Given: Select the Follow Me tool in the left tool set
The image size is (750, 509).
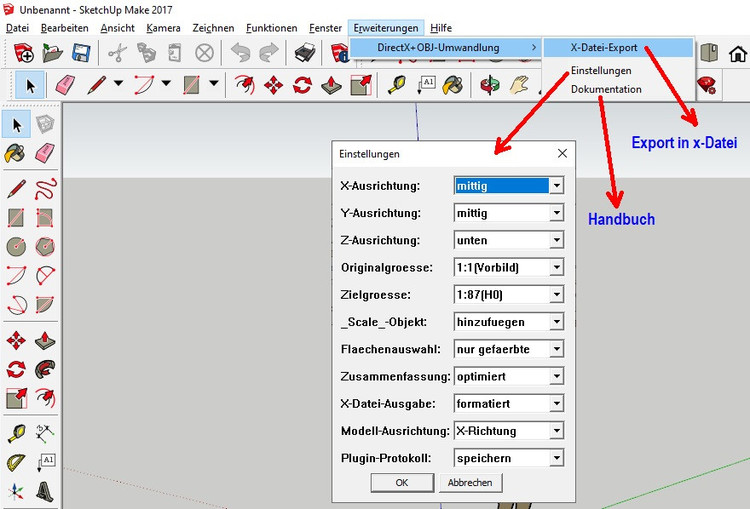Looking at the screenshot, I should pyautogui.click(x=45, y=369).
